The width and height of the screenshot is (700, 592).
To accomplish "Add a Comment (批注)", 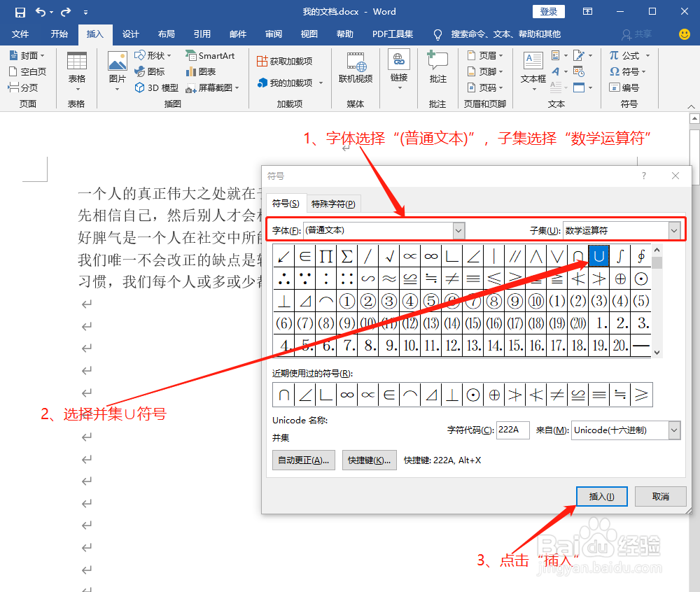I will 437,68.
